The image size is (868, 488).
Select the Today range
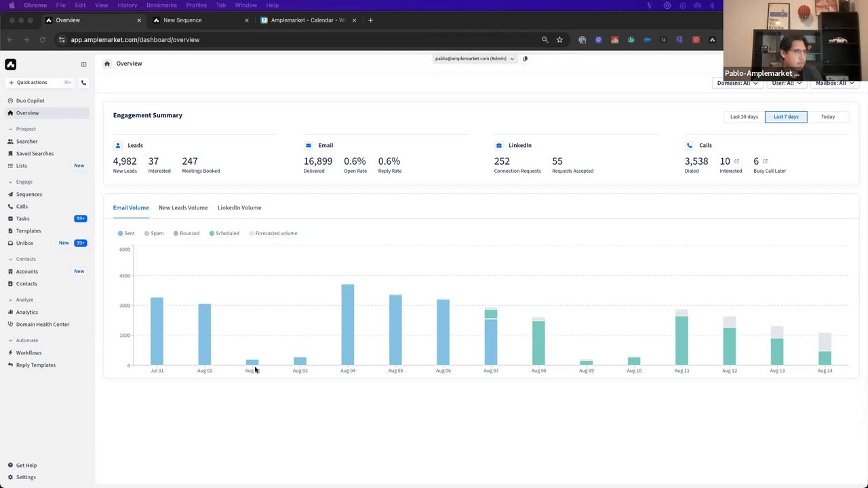[828, 117]
